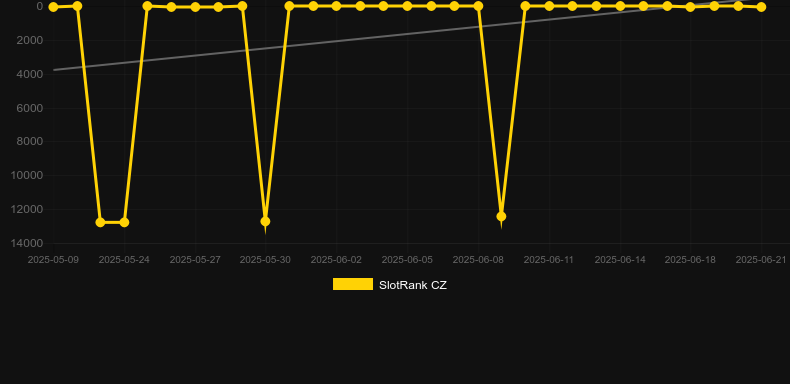This screenshot has width=790, height=384.
Task: Select the data point on 2025-06-05
Action: point(407,6)
